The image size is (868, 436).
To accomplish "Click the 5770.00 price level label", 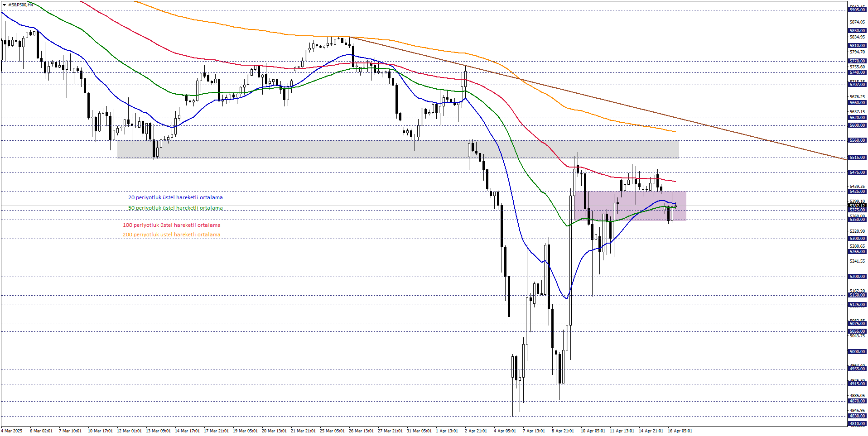I will [x=857, y=61].
